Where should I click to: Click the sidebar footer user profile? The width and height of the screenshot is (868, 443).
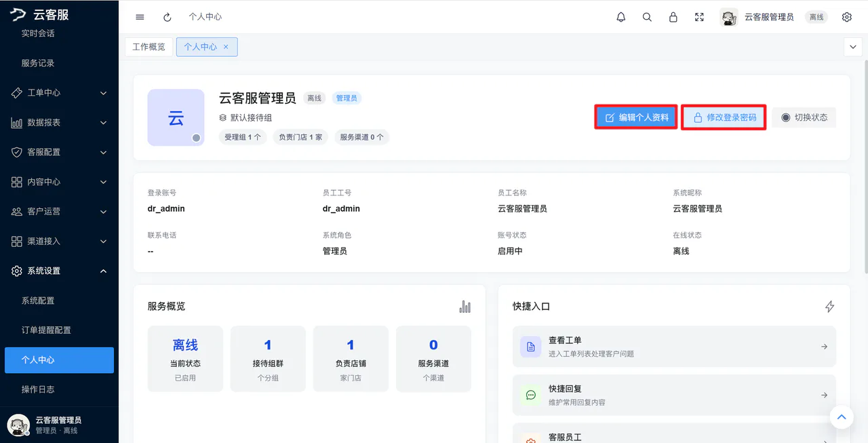(59, 425)
